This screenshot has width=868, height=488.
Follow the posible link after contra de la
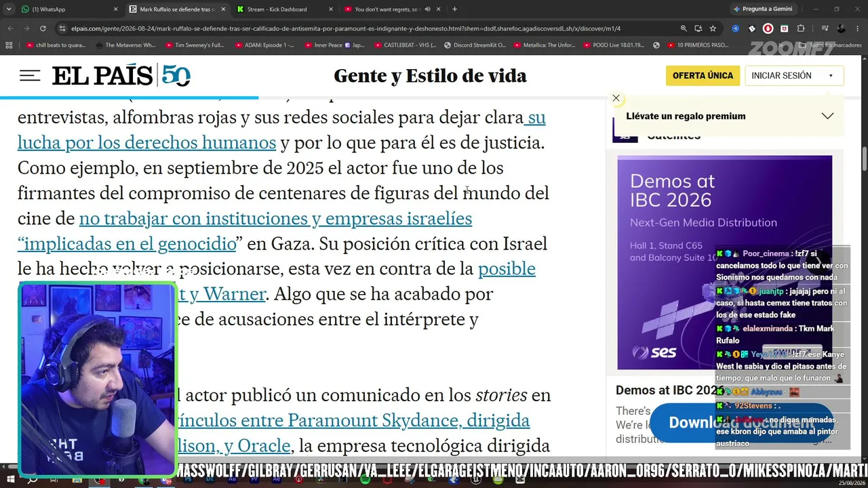click(507, 268)
